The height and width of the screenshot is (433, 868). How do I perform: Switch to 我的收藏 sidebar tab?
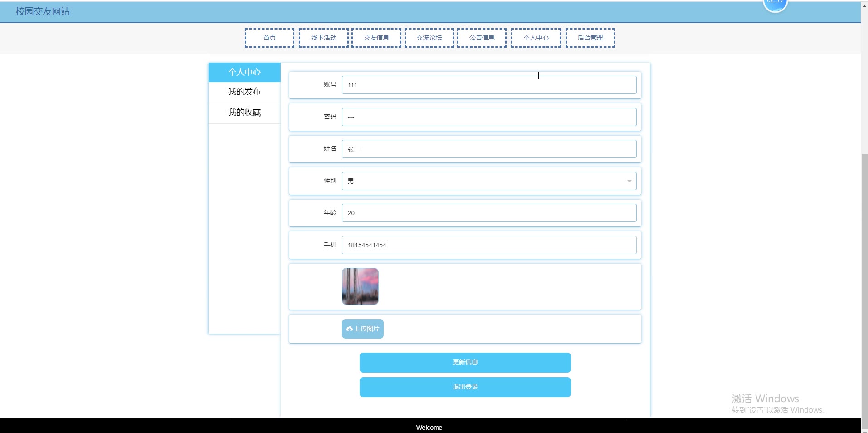pos(244,113)
